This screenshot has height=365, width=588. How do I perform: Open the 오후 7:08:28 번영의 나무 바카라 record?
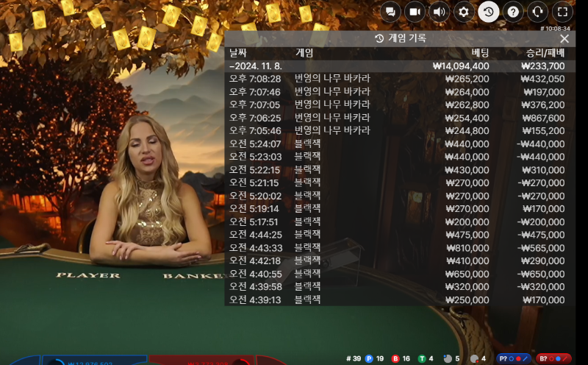400,79
